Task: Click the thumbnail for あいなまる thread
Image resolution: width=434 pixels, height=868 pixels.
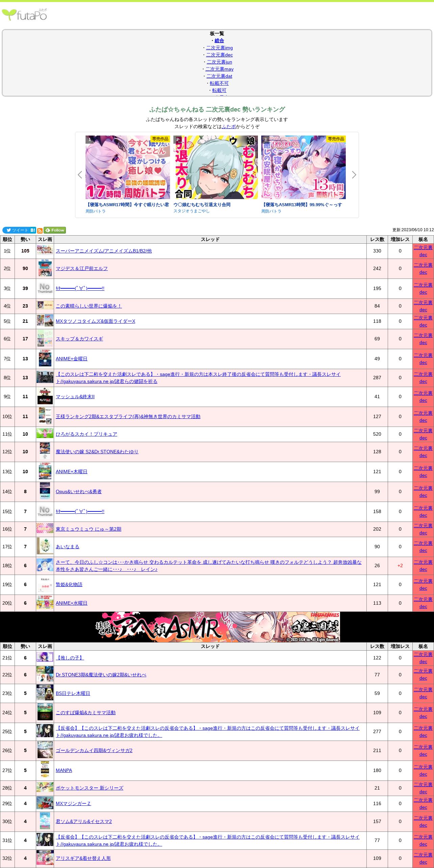Action: 45,547
